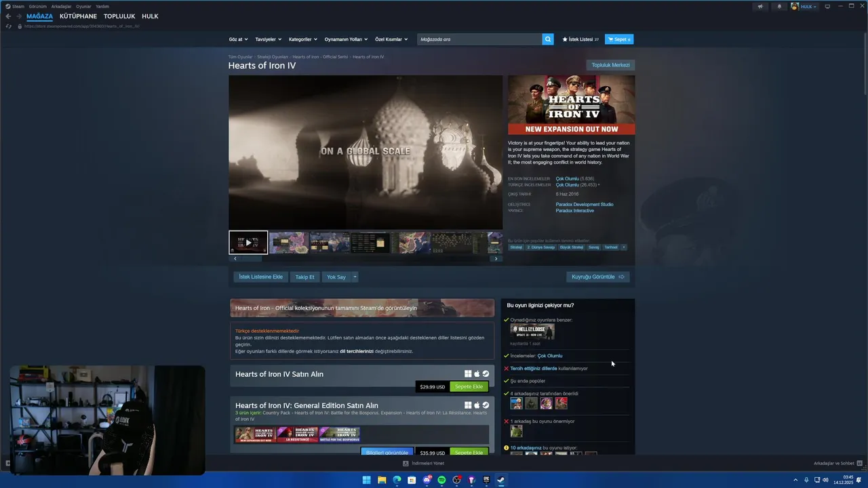The image size is (868, 488).
Task: Open İstek Listesi wishlist link
Action: [580, 39]
